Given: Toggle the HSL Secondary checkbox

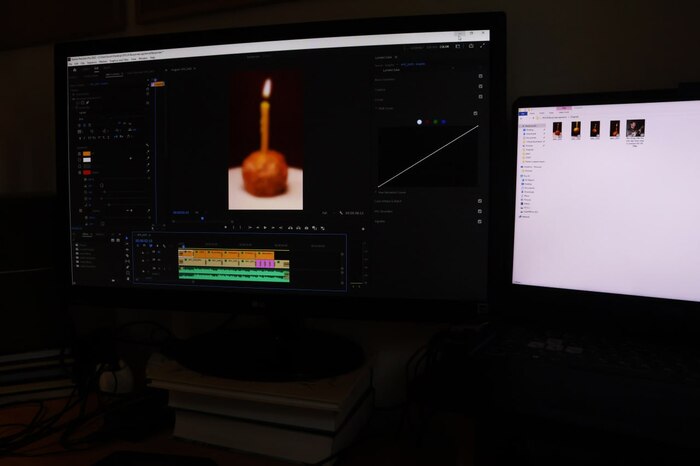Looking at the screenshot, I should (x=479, y=211).
